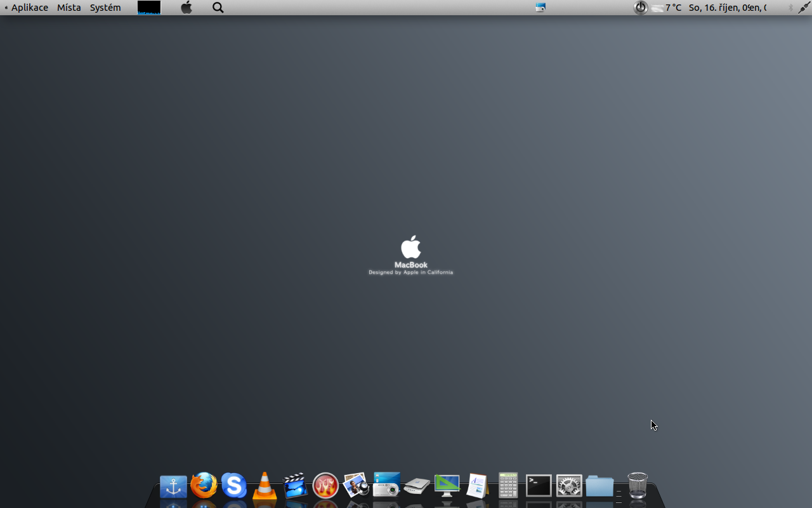The height and width of the screenshot is (508, 812).
Task: Open the video editor clapperboard icon
Action: [x=295, y=486]
